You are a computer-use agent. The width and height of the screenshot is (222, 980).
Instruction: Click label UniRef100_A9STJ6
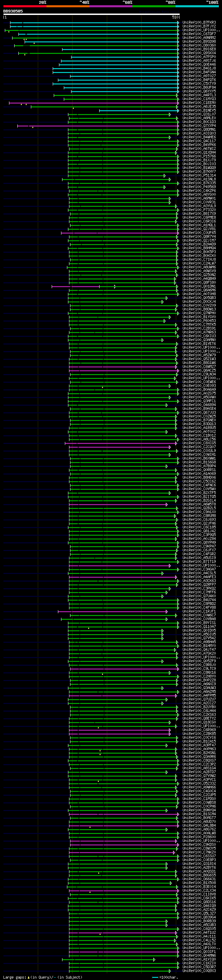click(x=199, y=60)
